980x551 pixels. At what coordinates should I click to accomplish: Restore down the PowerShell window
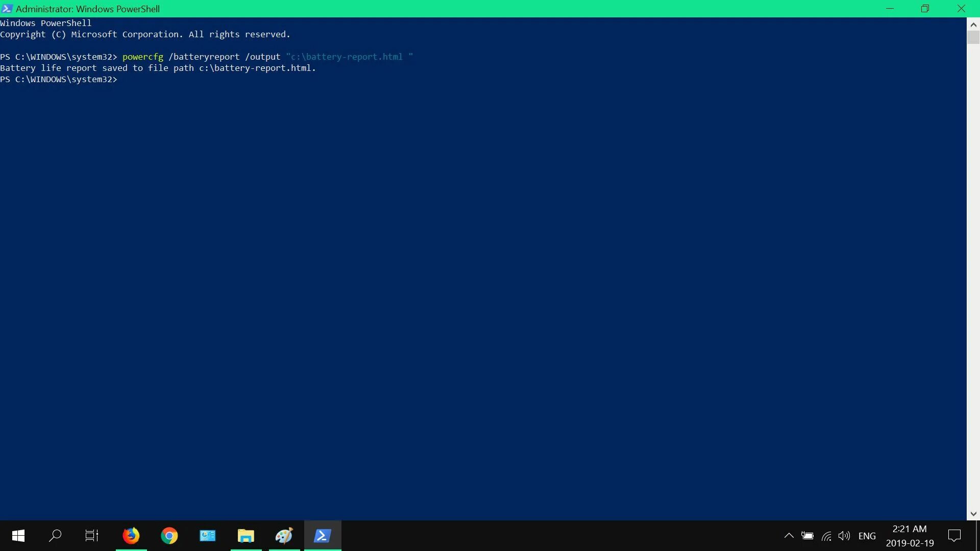point(925,9)
